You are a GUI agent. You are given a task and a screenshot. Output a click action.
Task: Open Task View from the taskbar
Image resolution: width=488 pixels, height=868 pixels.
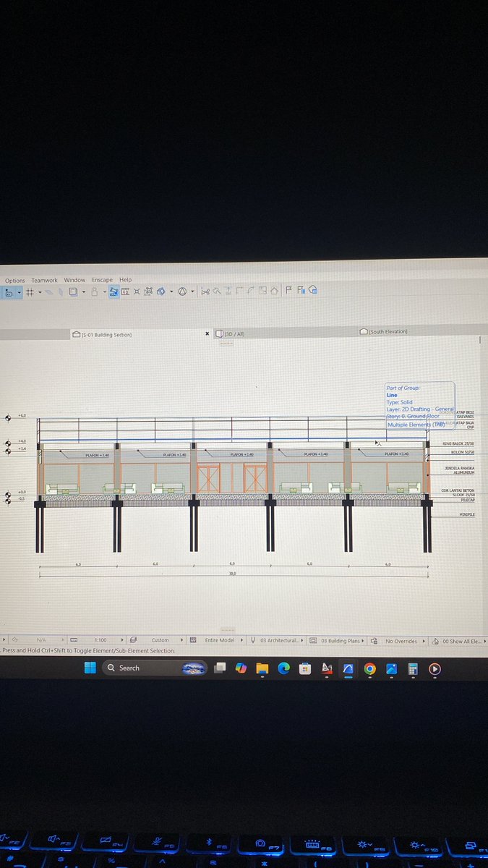[221, 668]
